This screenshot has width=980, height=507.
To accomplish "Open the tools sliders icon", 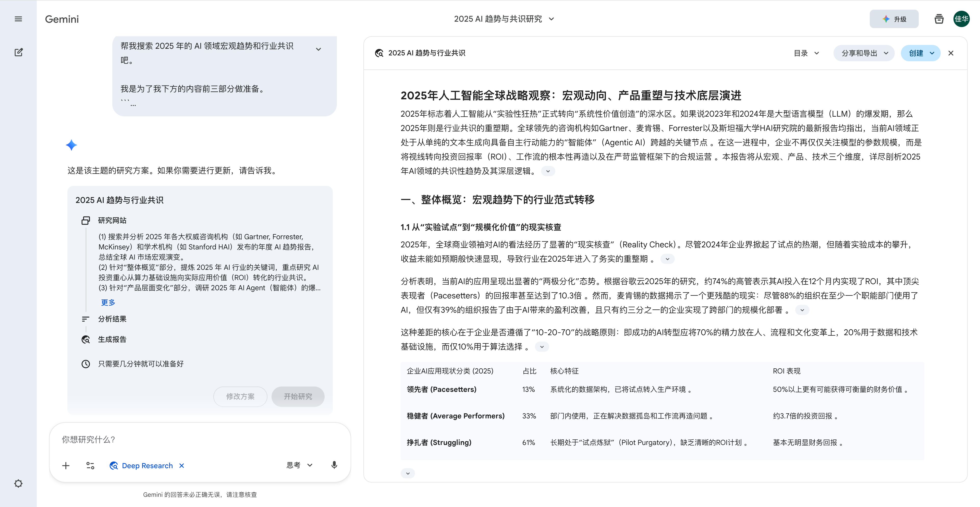I will coord(90,465).
